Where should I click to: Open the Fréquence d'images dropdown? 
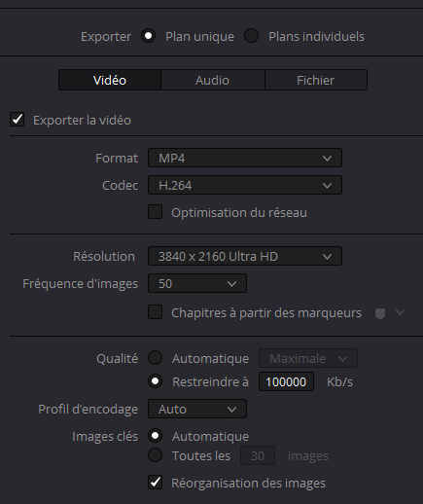pos(197,283)
